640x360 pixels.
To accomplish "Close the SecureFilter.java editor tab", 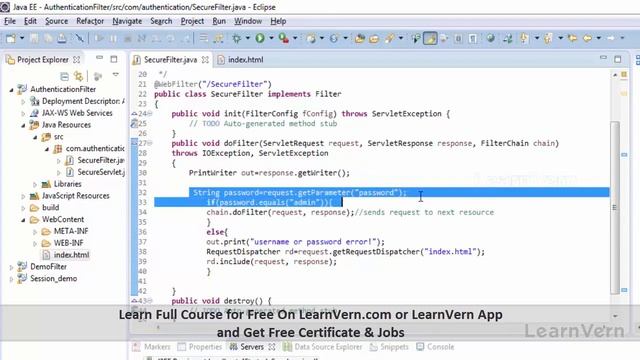I will [x=205, y=60].
